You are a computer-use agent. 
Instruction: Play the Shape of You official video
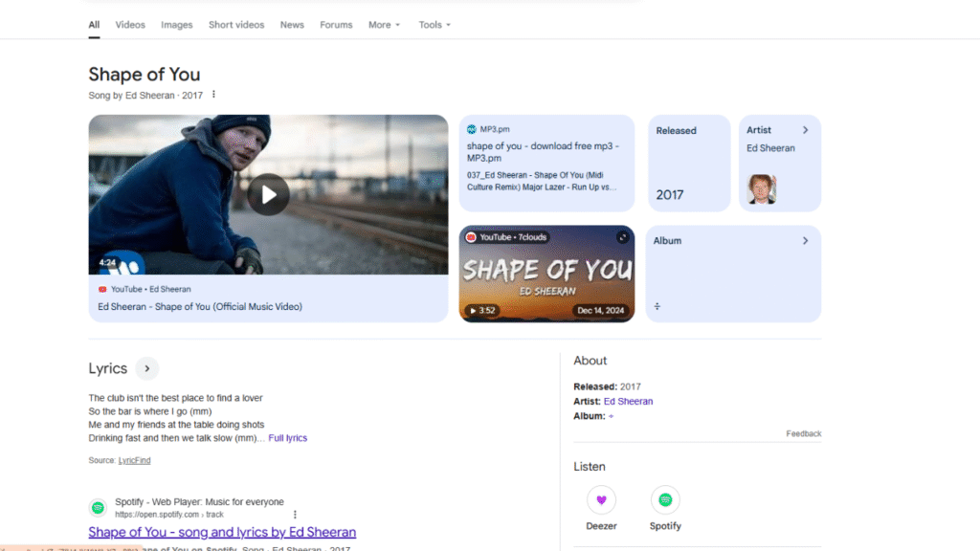pyautogui.click(x=268, y=194)
